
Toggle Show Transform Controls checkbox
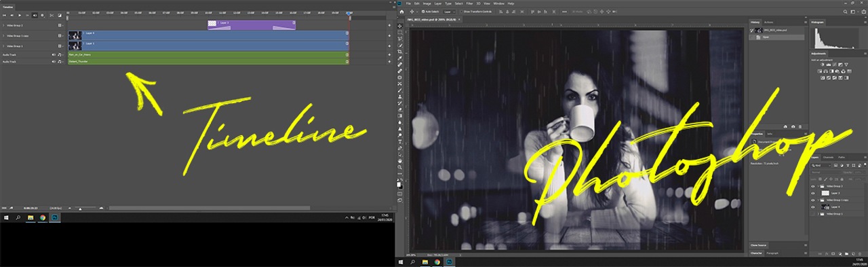461,12
